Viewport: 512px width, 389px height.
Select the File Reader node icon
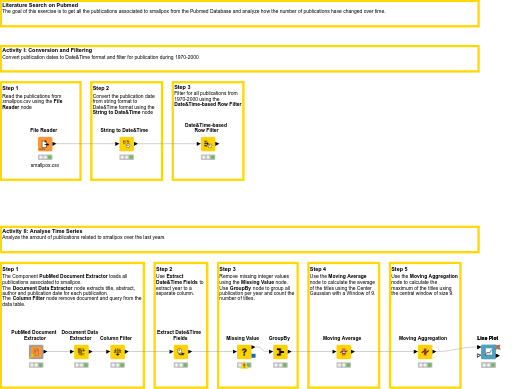pos(45,144)
